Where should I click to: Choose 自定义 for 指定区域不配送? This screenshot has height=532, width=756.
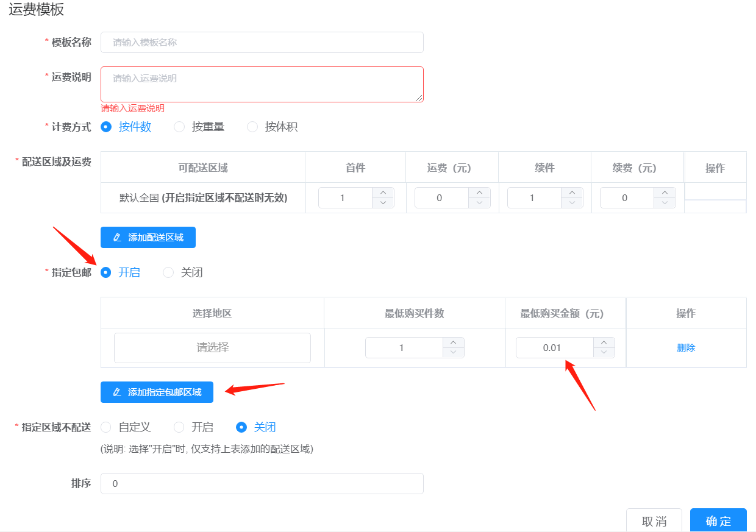(106, 427)
